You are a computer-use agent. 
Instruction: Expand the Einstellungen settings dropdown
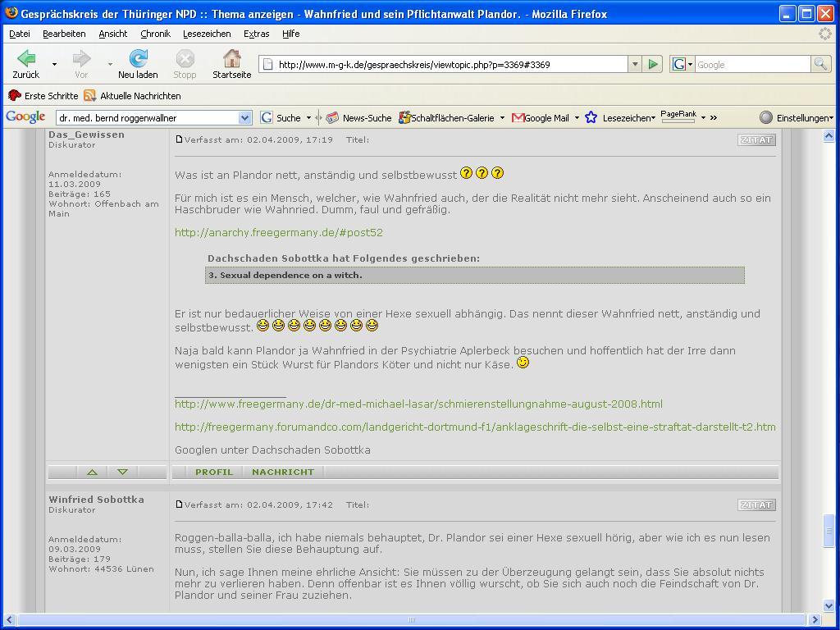point(832,118)
